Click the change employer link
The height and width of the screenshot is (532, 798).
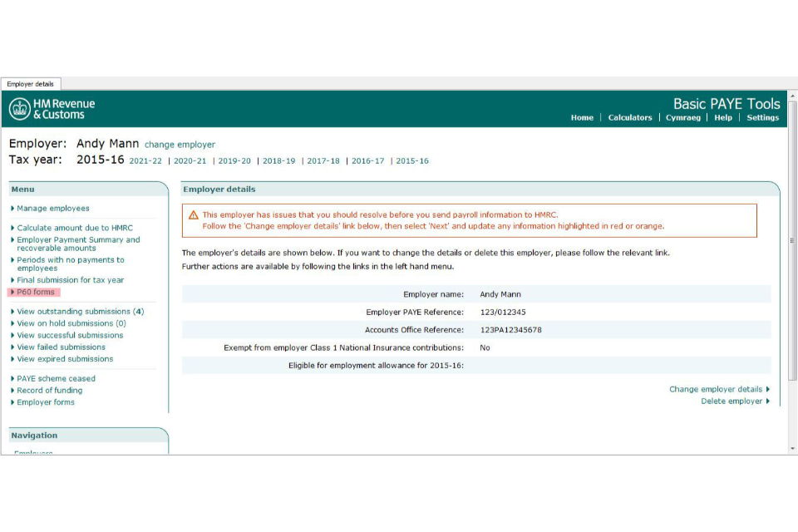[x=180, y=145]
